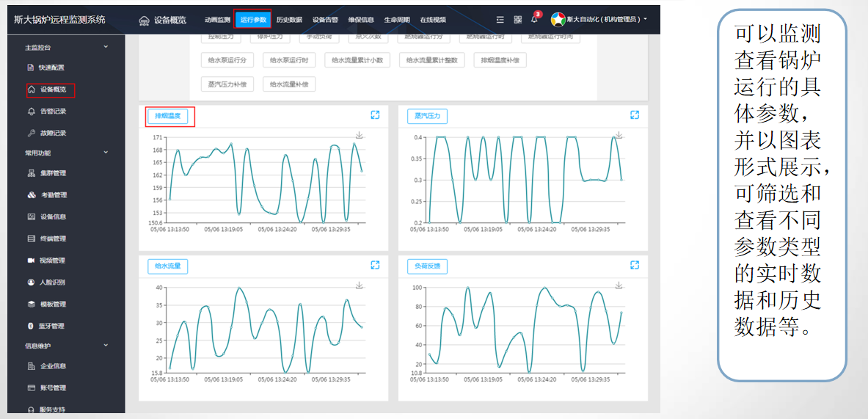Click a data point on 给水流量 curve
This screenshot has width=868, height=419.
tap(239, 288)
